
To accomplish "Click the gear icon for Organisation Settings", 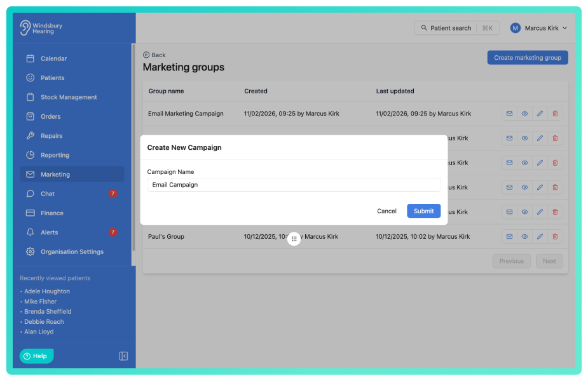I will pyautogui.click(x=31, y=251).
